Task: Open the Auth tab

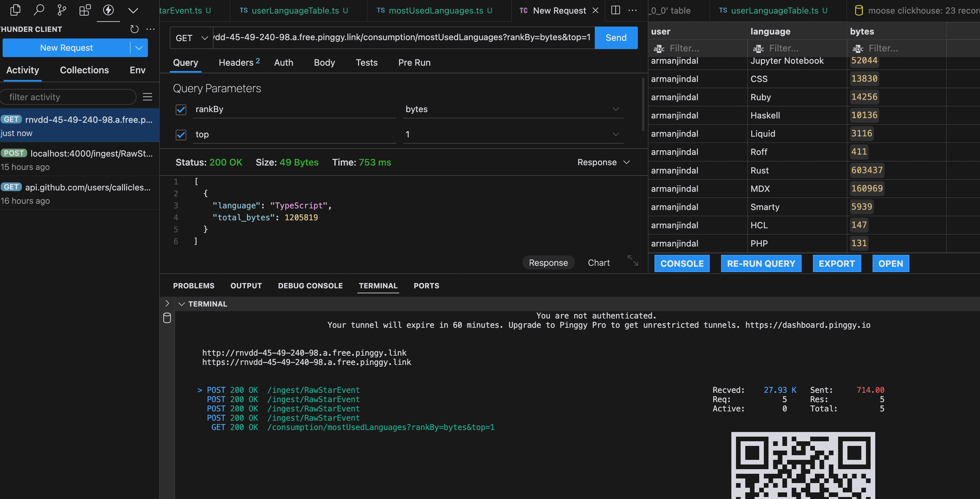Action: [284, 63]
